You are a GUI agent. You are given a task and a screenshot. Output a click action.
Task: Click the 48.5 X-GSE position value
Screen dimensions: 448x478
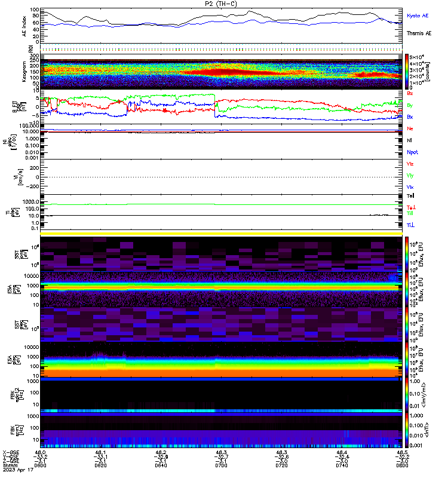402,452
